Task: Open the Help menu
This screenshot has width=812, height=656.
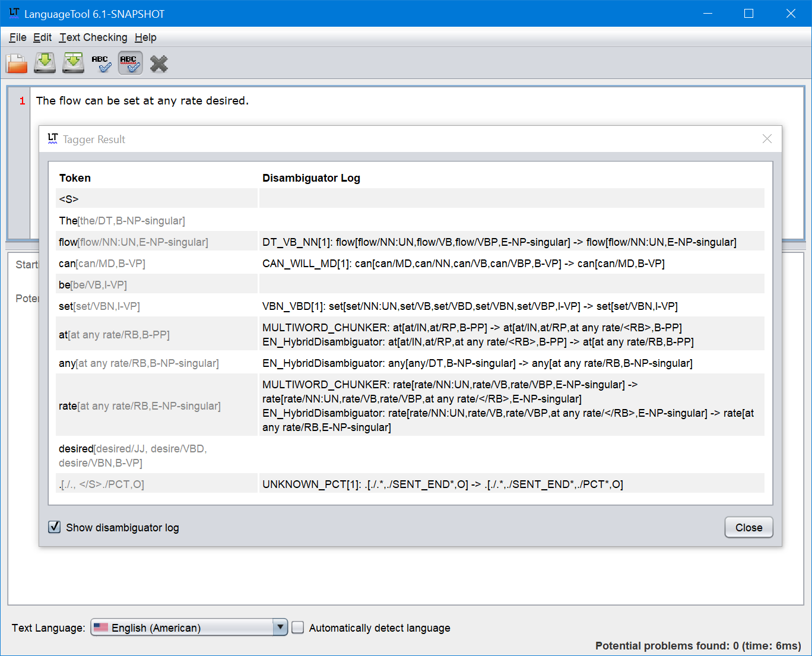Action: (145, 37)
